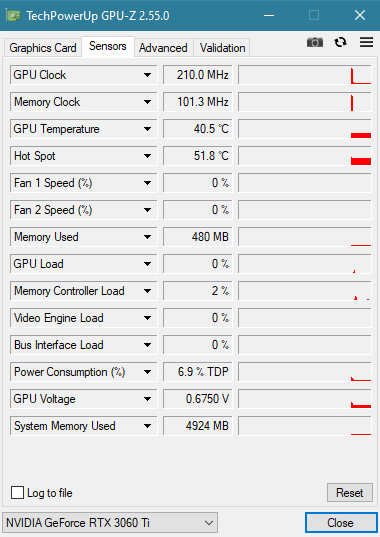This screenshot has width=380, height=537.
Task: Expand the Memory Used dropdown arrow
Action: (148, 237)
